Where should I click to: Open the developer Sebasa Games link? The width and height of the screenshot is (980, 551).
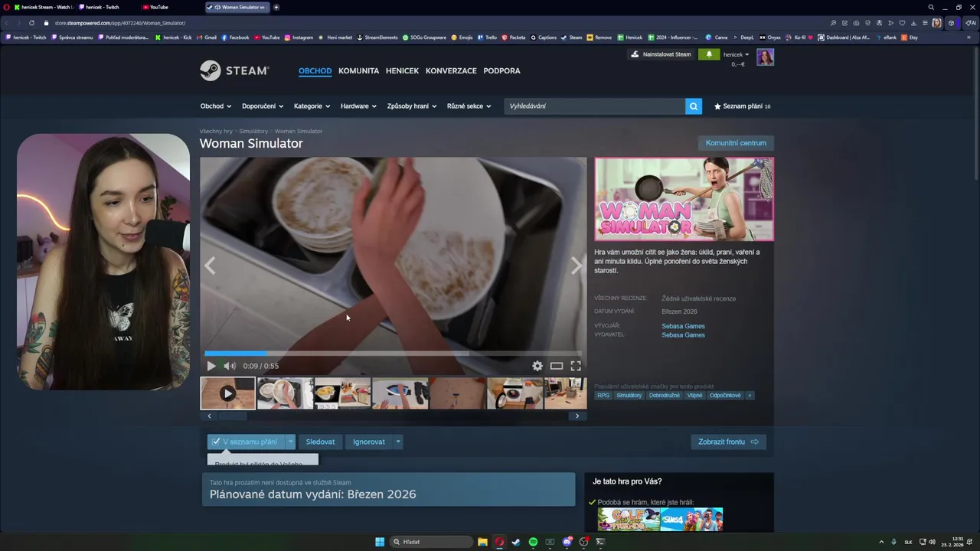pyautogui.click(x=683, y=326)
